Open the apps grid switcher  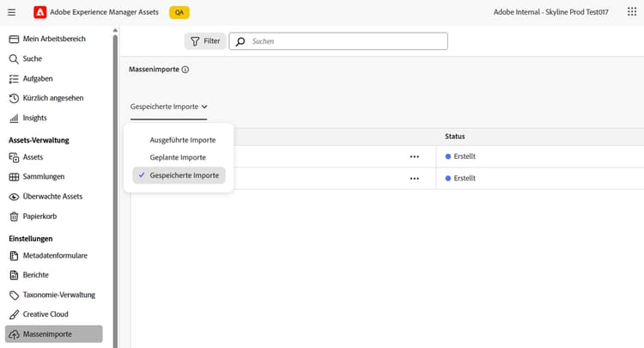[x=632, y=12]
